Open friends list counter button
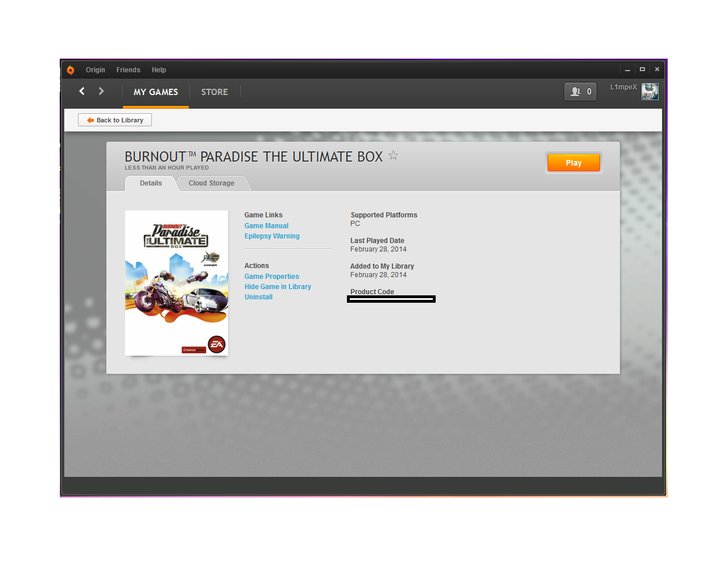This screenshot has height=585, width=728. [x=580, y=92]
